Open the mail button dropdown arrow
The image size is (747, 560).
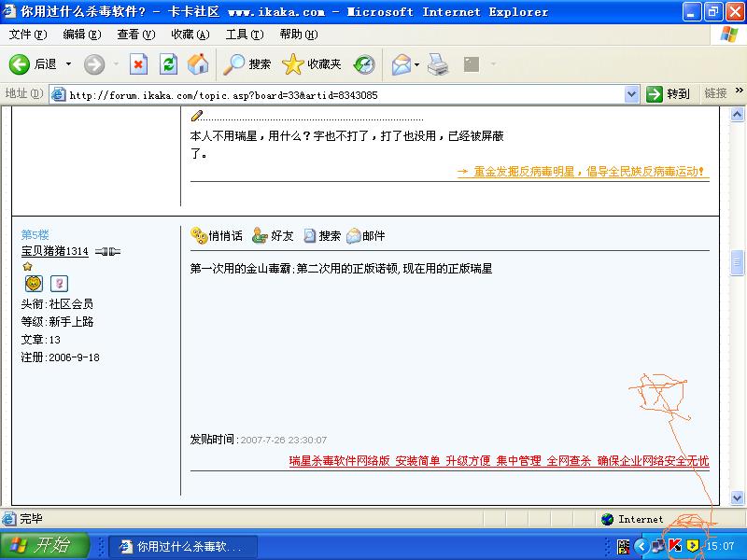[x=416, y=63]
